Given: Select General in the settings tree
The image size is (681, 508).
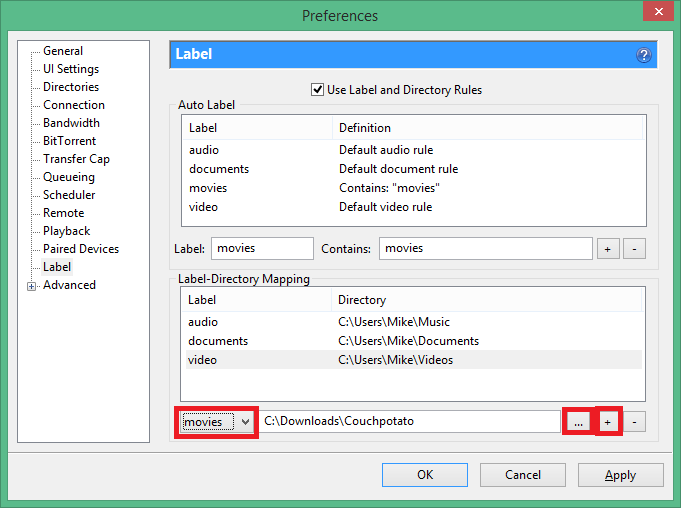Looking at the screenshot, I should click(63, 51).
